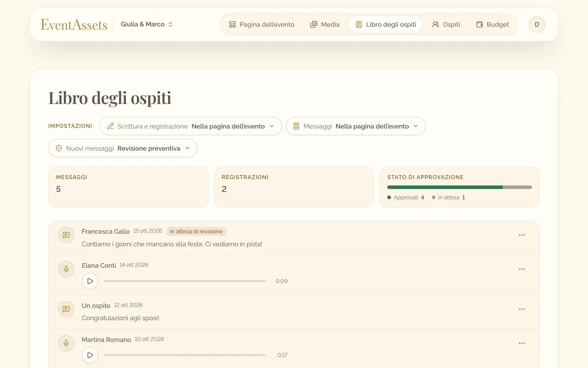
Task: Click the message text Congratulazioni agli sposi!
Action: pos(120,318)
